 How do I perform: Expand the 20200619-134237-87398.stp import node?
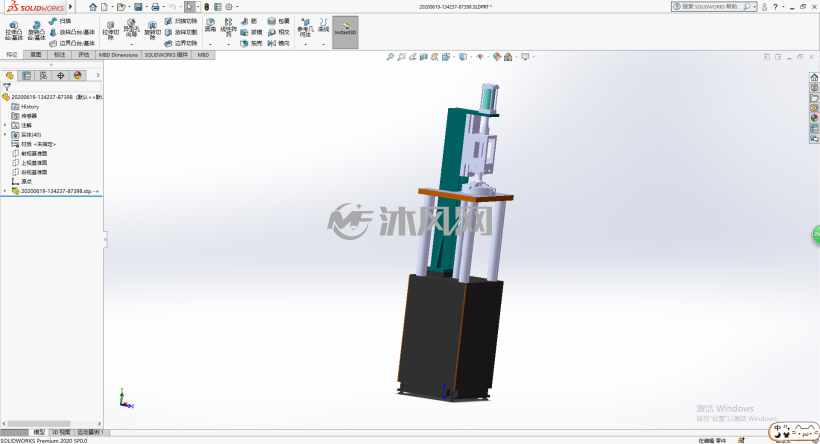(x=5, y=191)
